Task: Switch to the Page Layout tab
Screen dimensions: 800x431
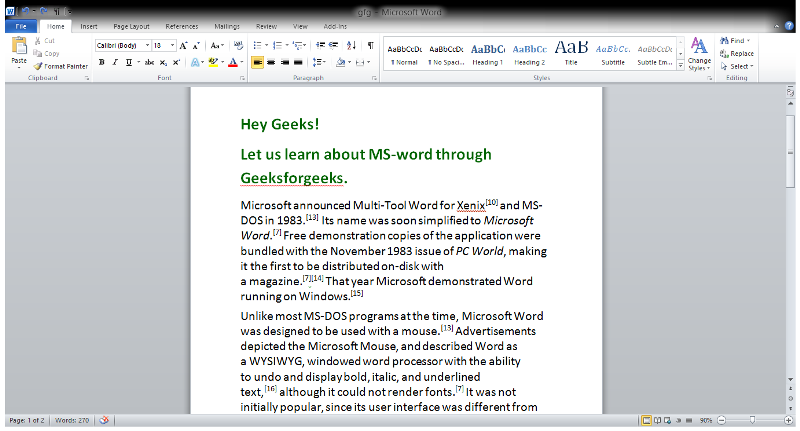Action: tap(133, 26)
